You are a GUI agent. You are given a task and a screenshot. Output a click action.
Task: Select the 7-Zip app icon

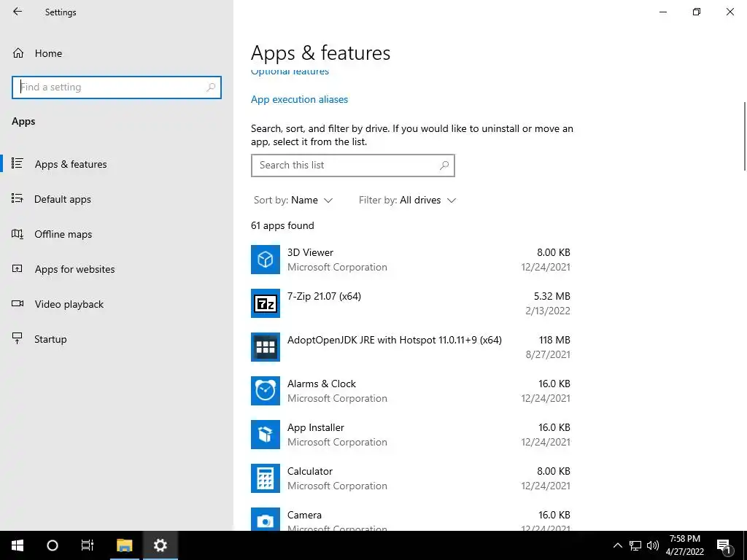coord(266,303)
